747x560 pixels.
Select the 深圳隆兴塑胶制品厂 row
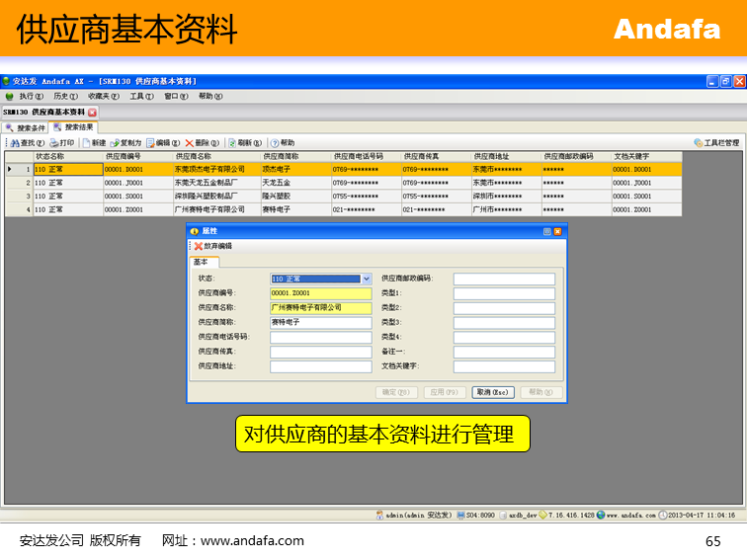[217, 197]
